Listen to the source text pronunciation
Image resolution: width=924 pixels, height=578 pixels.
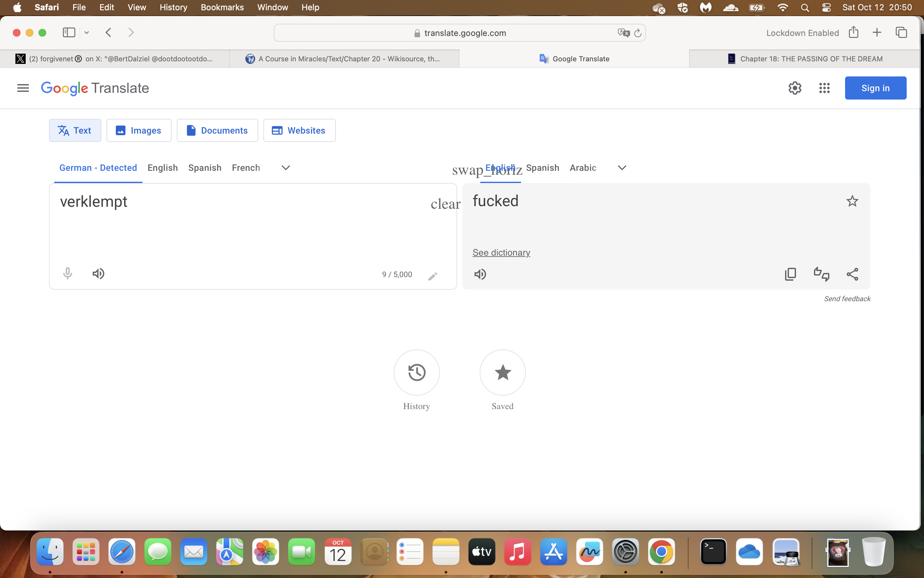point(98,274)
